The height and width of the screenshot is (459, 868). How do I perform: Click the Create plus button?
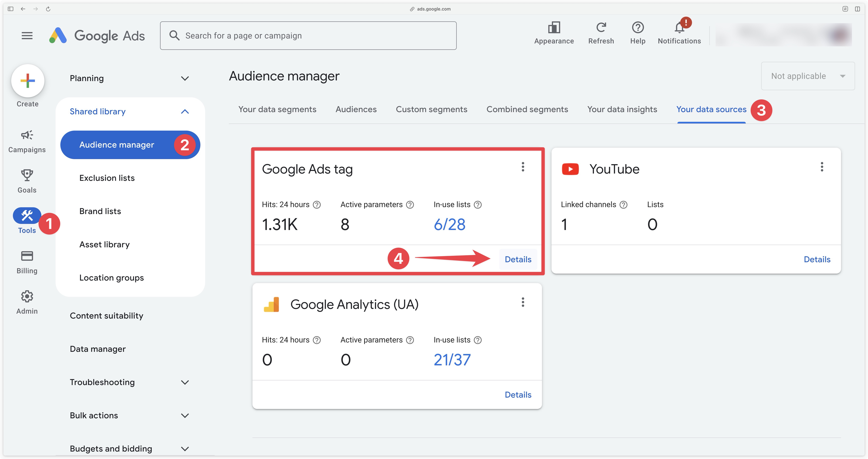(x=28, y=81)
